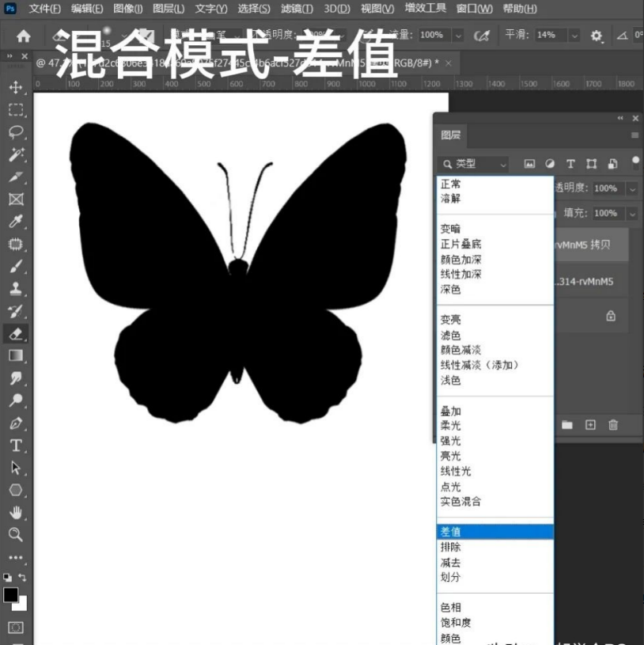Open the extra tools ellipsis menu
Image resolution: width=644 pixels, height=645 pixels.
pyautogui.click(x=16, y=557)
